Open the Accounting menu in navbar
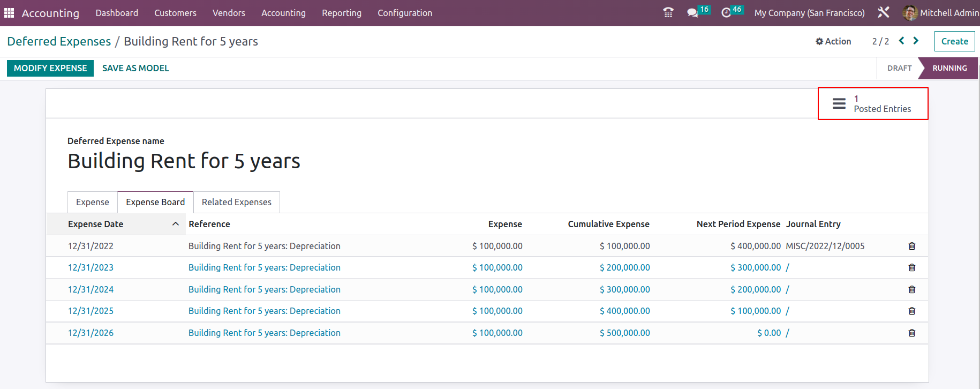Screen dimensions: 980x389 (x=283, y=13)
